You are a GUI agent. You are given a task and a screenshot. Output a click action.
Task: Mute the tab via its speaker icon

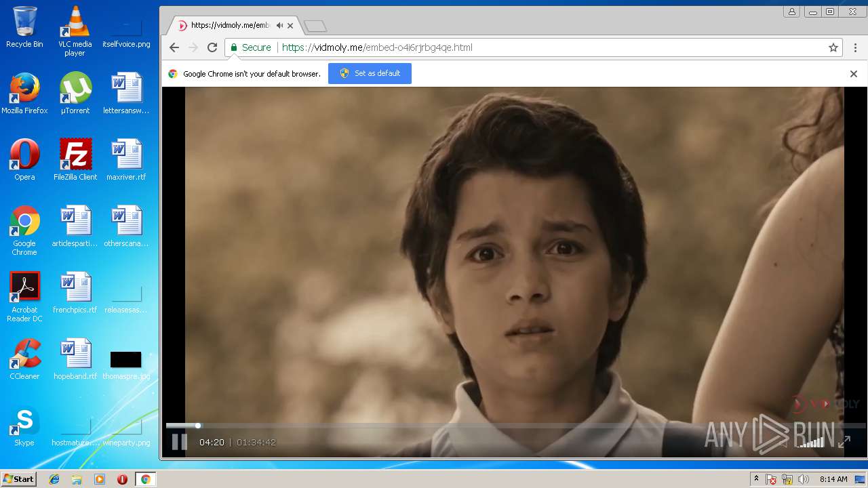pyautogui.click(x=279, y=26)
